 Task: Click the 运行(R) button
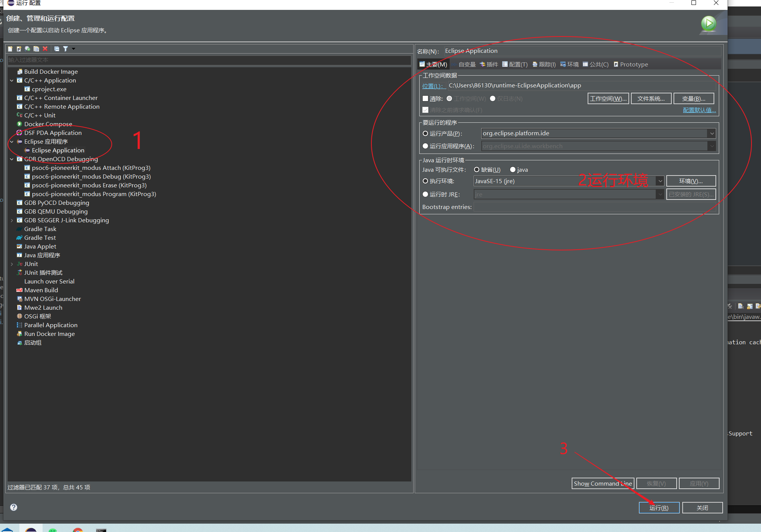pos(659,508)
